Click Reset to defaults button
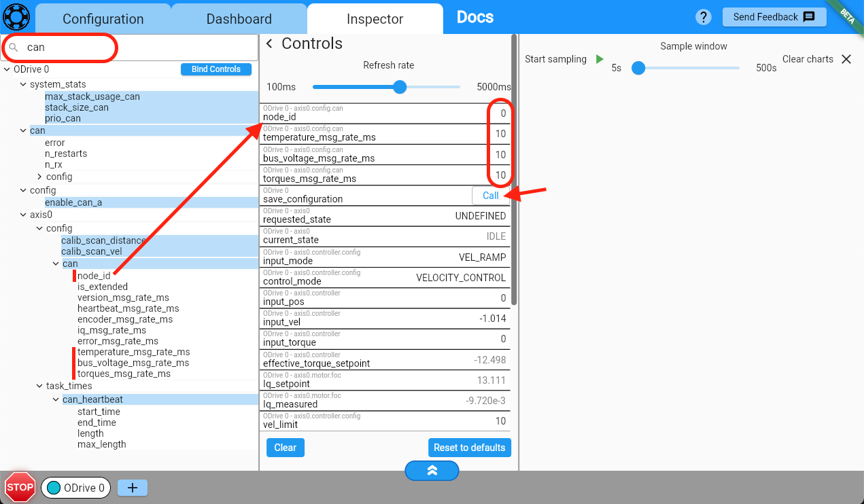This screenshot has width=864, height=504. (469, 448)
